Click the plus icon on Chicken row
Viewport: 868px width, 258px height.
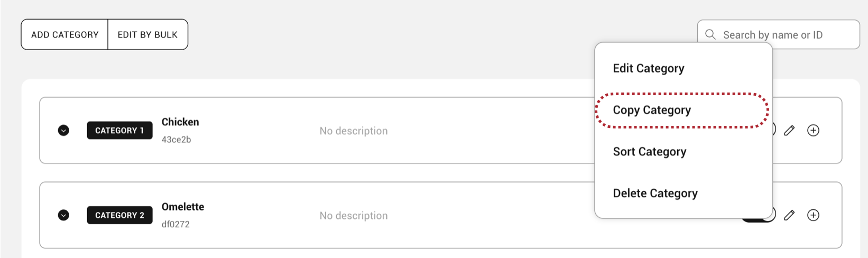[813, 131]
